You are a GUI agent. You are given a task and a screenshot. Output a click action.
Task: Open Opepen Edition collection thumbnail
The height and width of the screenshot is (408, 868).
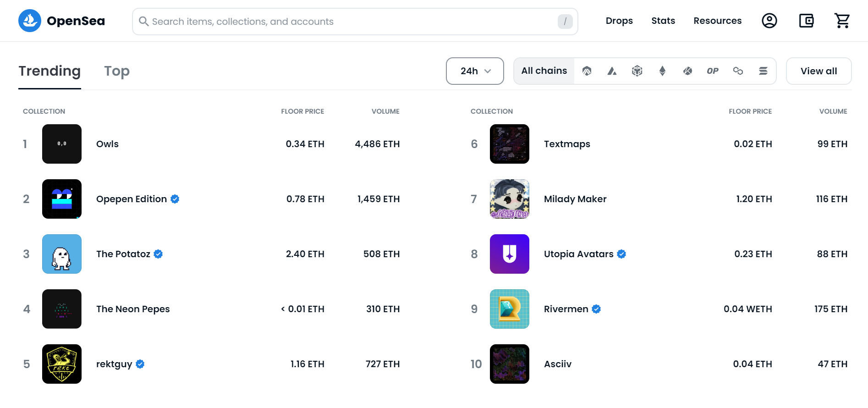pyautogui.click(x=62, y=199)
